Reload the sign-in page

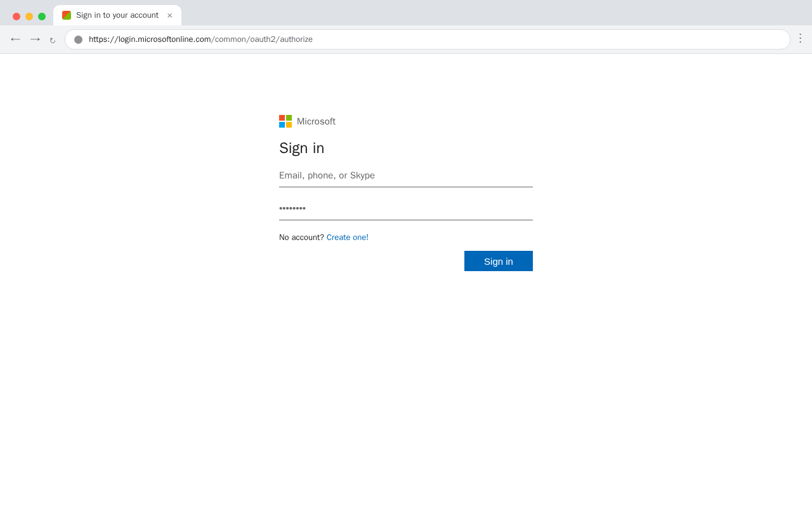click(53, 40)
